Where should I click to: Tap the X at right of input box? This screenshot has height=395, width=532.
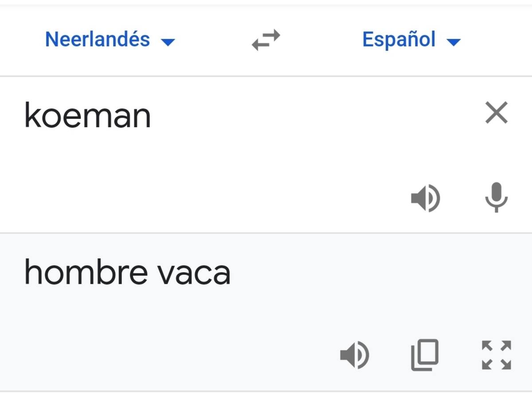(497, 113)
